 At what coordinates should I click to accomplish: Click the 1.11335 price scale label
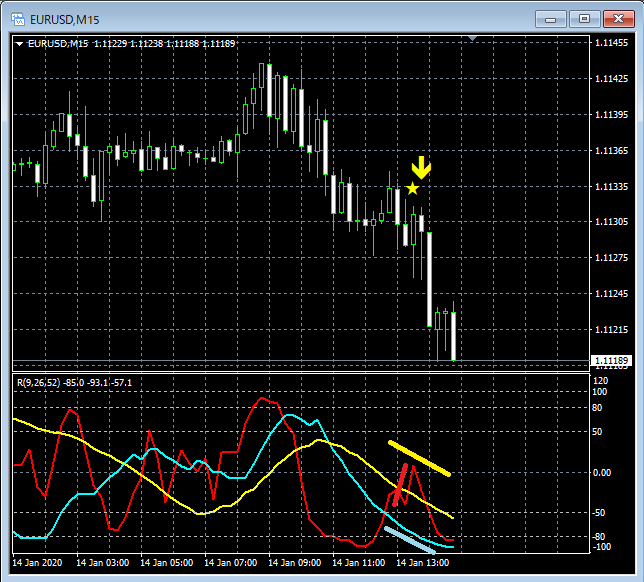tap(611, 186)
